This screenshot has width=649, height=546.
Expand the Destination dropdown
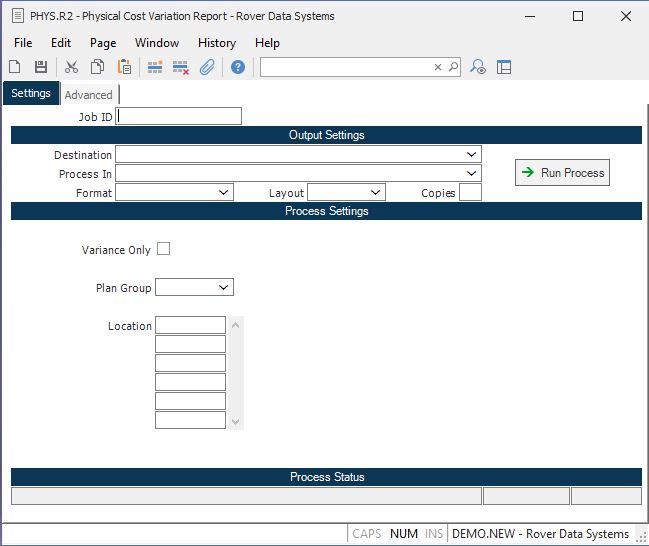coord(471,155)
